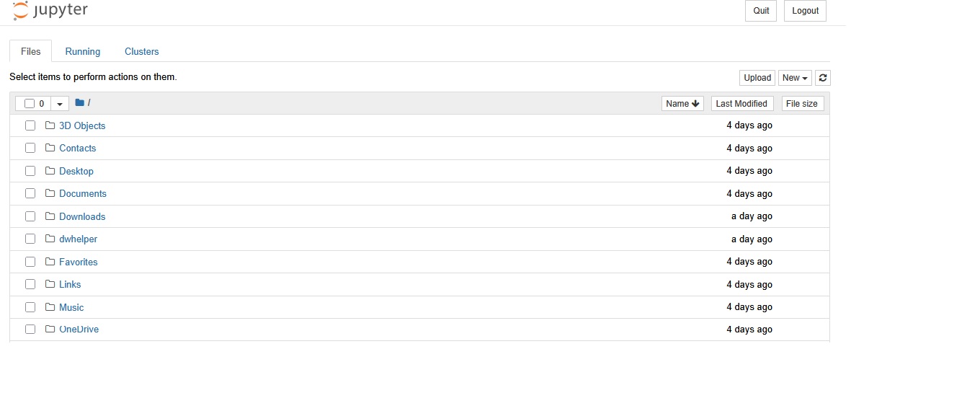Click the Name sort arrow icon

tap(695, 104)
